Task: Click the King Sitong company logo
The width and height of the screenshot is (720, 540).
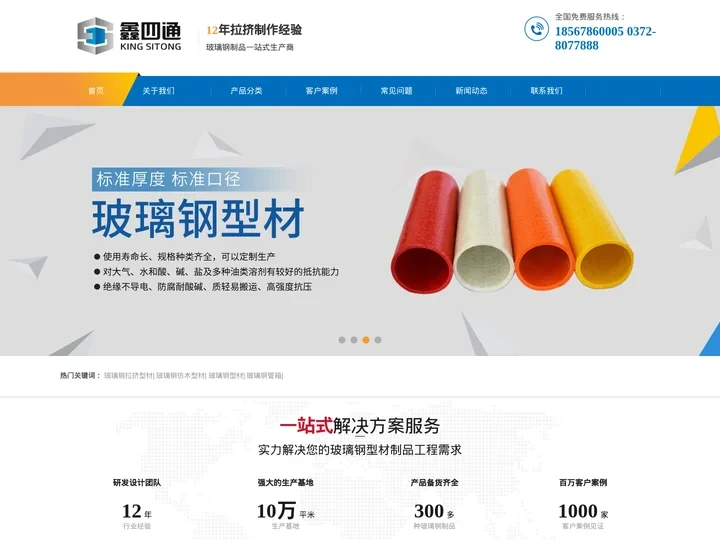Action: [129, 36]
